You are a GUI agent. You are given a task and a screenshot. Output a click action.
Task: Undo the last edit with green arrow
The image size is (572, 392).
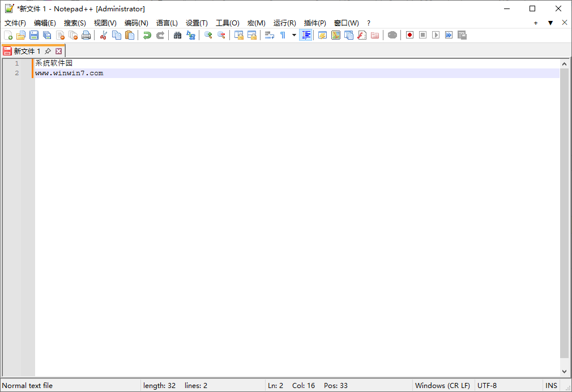point(147,35)
